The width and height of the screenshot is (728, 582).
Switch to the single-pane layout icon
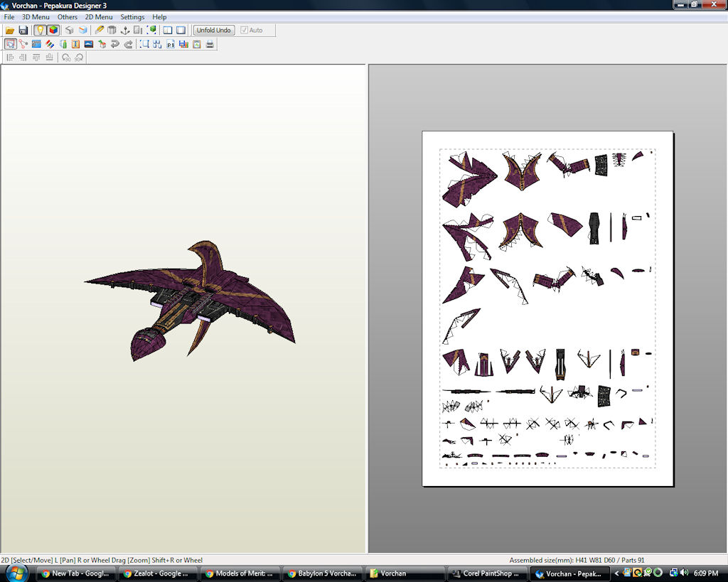(181, 30)
